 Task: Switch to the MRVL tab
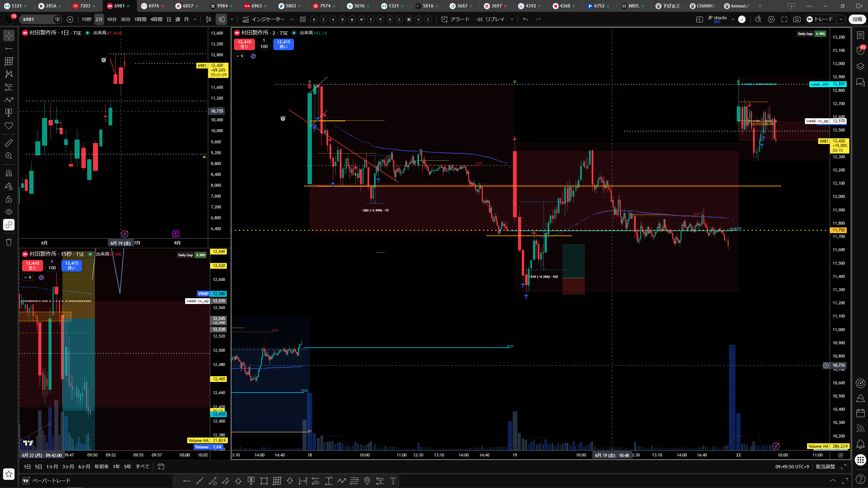click(x=633, y=6)
